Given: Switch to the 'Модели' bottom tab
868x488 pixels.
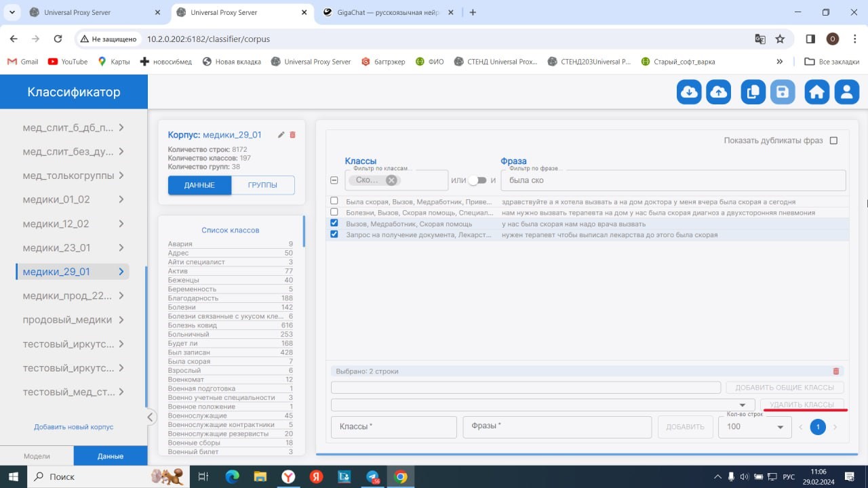Looking at the screenshot, I should click(x=37, y=456).
